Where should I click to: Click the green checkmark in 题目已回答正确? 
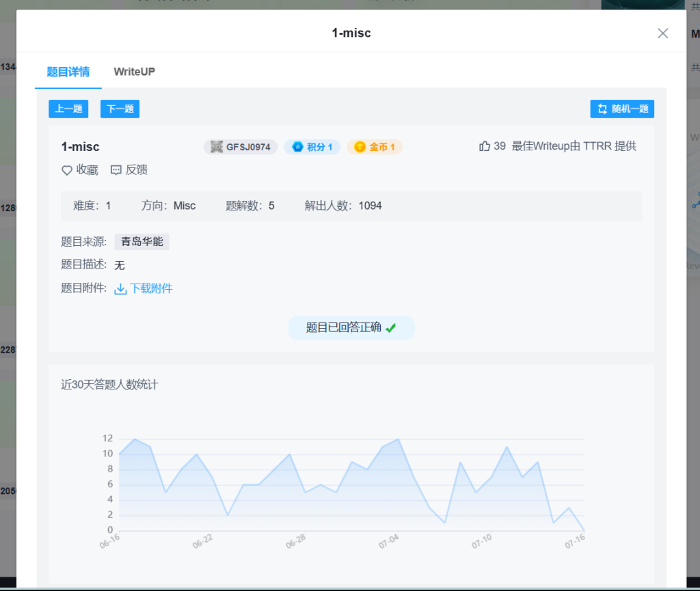tap(390, 328)
